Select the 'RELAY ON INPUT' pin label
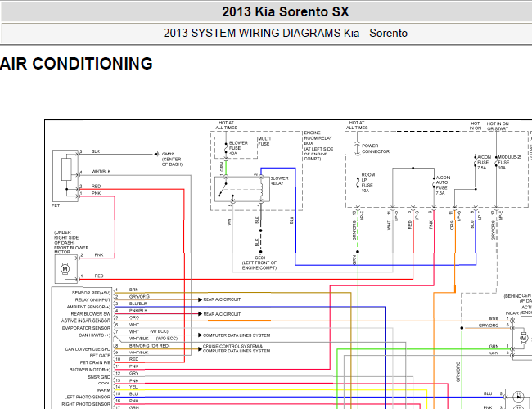This screenshot has height=409, width=532. click(92, 300)
